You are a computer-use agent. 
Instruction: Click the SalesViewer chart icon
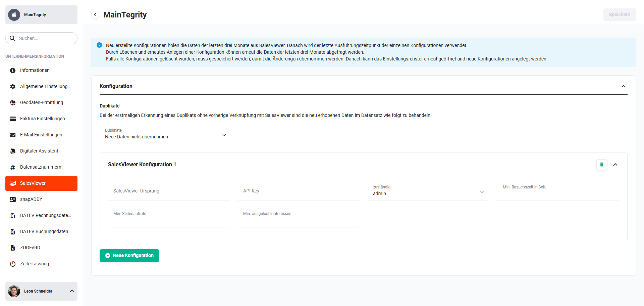(x=13, y=183)
